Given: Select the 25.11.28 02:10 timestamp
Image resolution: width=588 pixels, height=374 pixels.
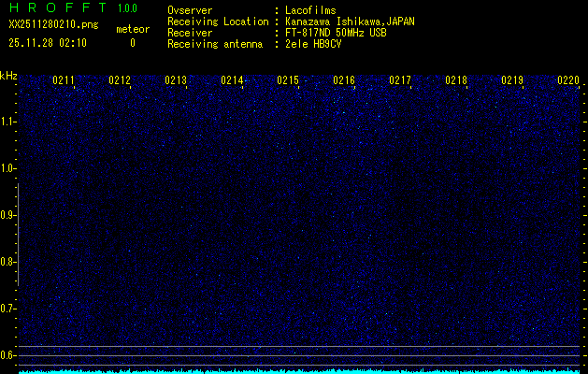Looking at the screenshot, I should [x=48, y=42].
